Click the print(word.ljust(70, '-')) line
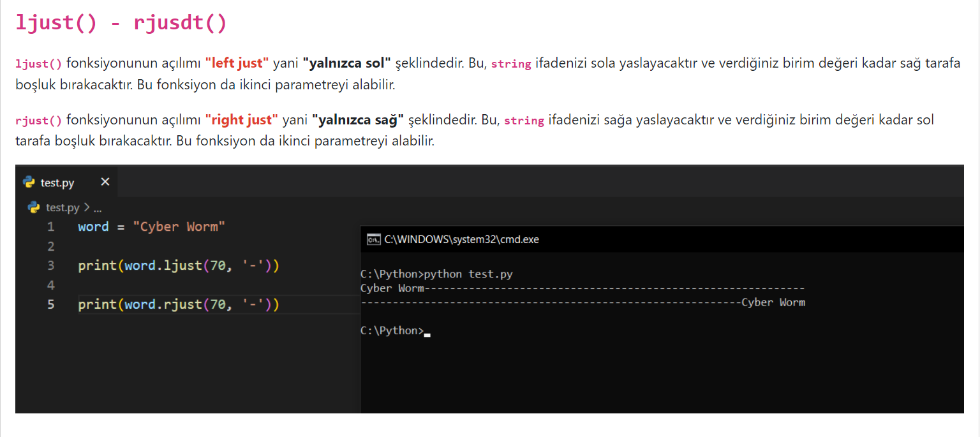This screenshot has width=980, height=437. pos(179,265)
